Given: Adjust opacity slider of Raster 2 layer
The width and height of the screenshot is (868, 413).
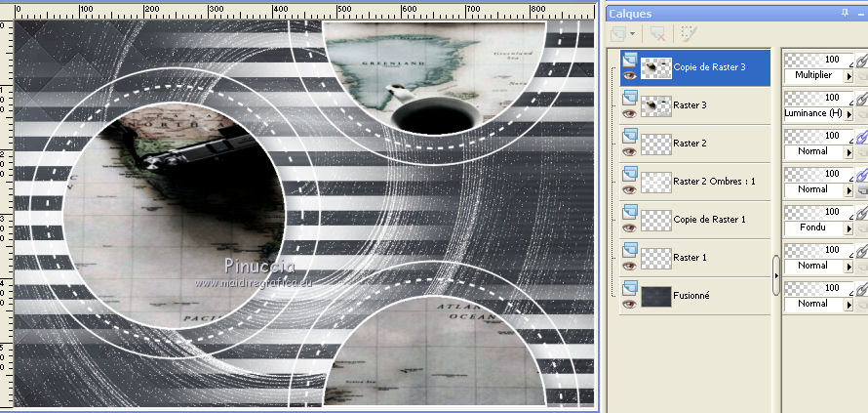Looking at the screenshot, I should [818, 137].
